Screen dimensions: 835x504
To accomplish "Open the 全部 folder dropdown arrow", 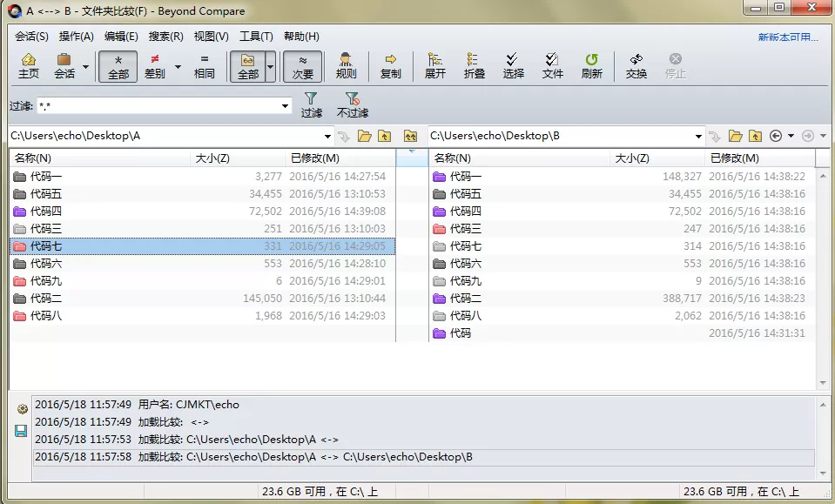I will point(271,66).
